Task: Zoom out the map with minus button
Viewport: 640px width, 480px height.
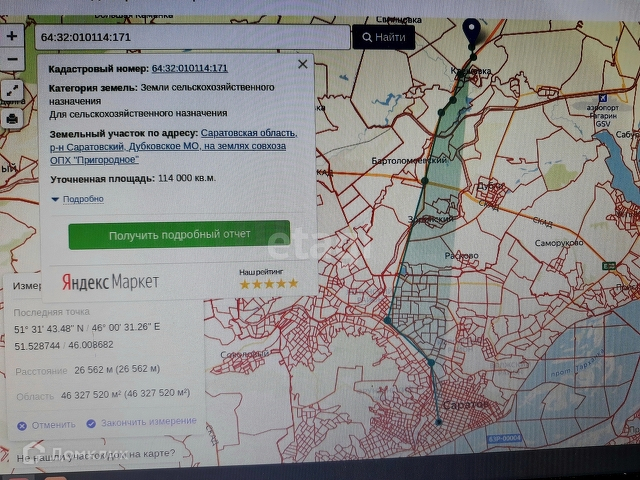Action: pos(11,60)
